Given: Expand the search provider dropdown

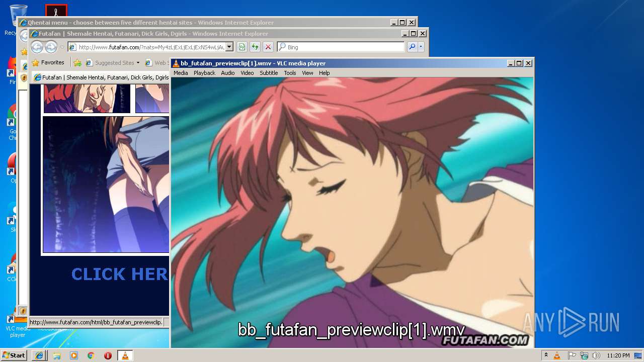Looking at the screenshot, I should point(421,47).
